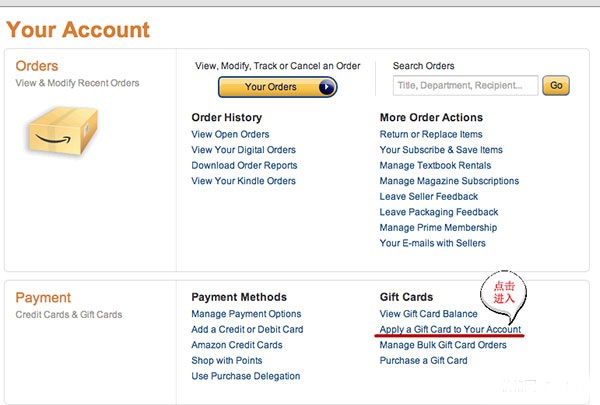
Task: Click the Amazon package box image
Action: [63, 131]
